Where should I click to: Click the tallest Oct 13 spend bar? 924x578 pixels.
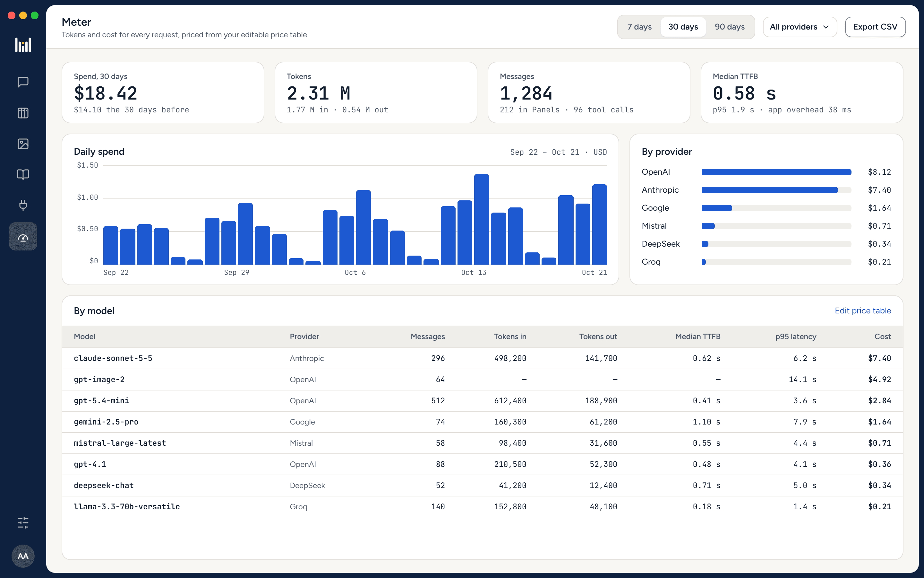pos(482,219)
